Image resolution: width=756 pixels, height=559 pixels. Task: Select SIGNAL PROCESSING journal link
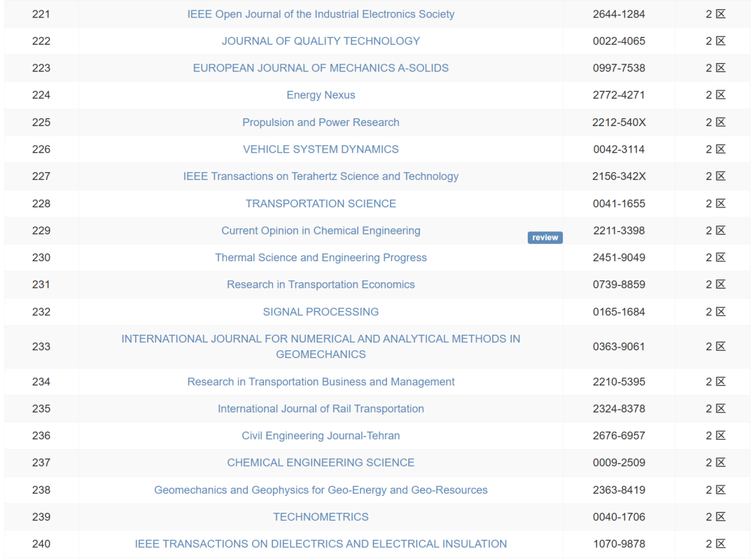click(x=321, y=312)
